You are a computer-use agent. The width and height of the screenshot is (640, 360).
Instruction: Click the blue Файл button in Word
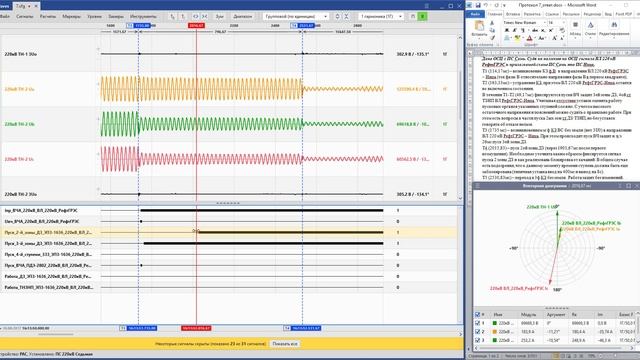point(475,14)
